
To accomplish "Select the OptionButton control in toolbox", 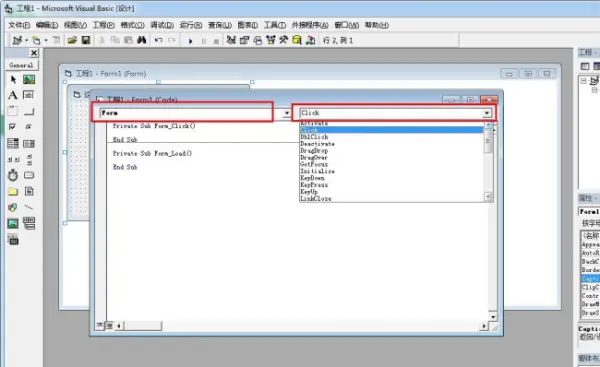I will pyautogui.click(x=29, y=127).
